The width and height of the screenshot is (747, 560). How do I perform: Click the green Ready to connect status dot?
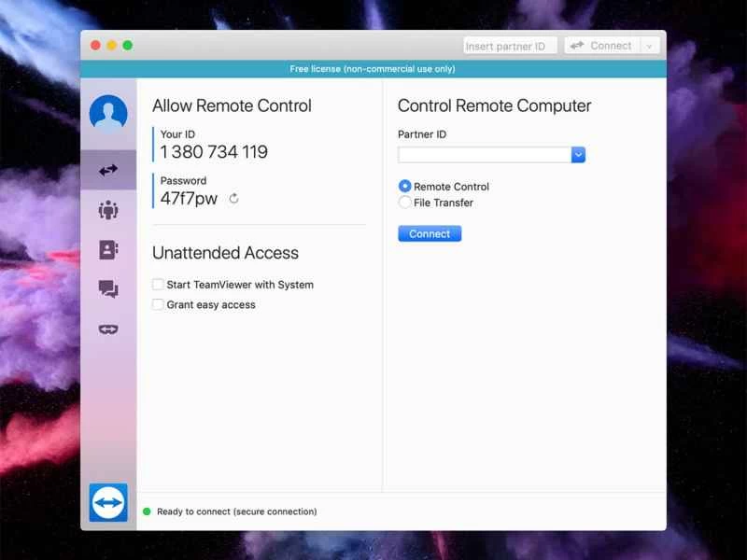pos(147,511)
